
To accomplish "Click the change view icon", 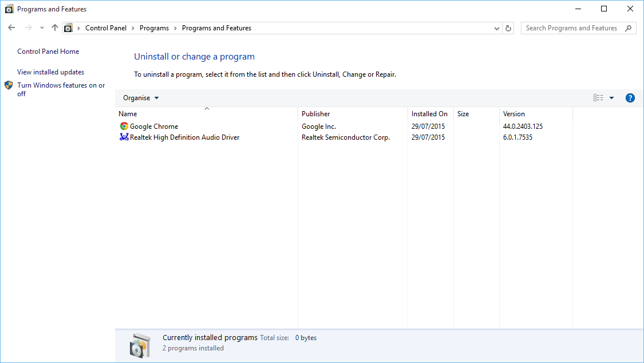I will [x=598, y=98].
